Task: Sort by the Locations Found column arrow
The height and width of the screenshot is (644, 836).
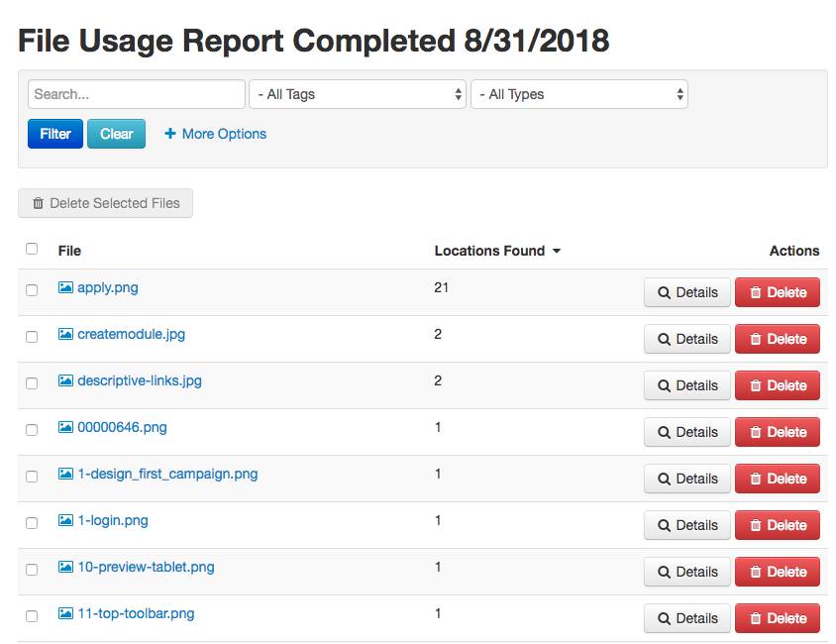Action: click(557, 252)
